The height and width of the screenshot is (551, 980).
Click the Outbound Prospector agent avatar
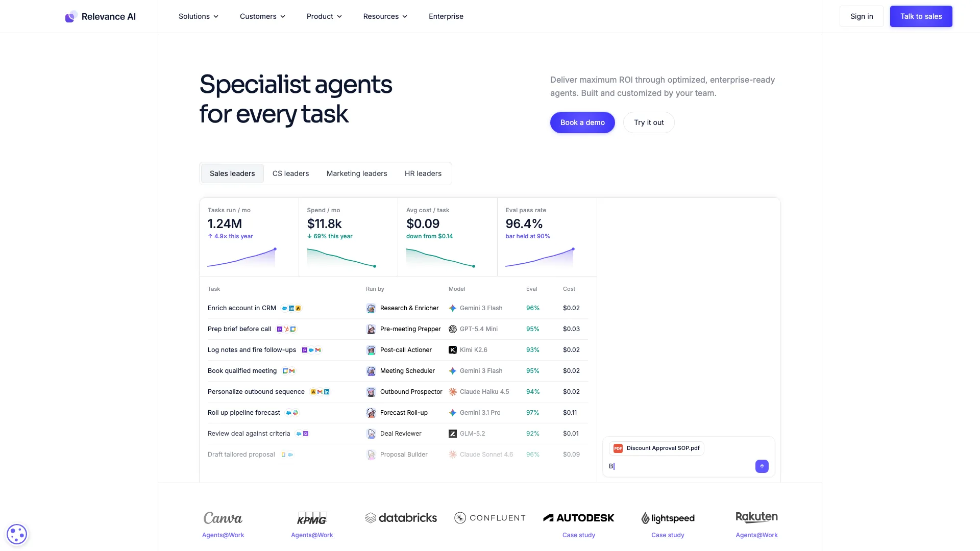pyautogui.click(x=371, y=392)
